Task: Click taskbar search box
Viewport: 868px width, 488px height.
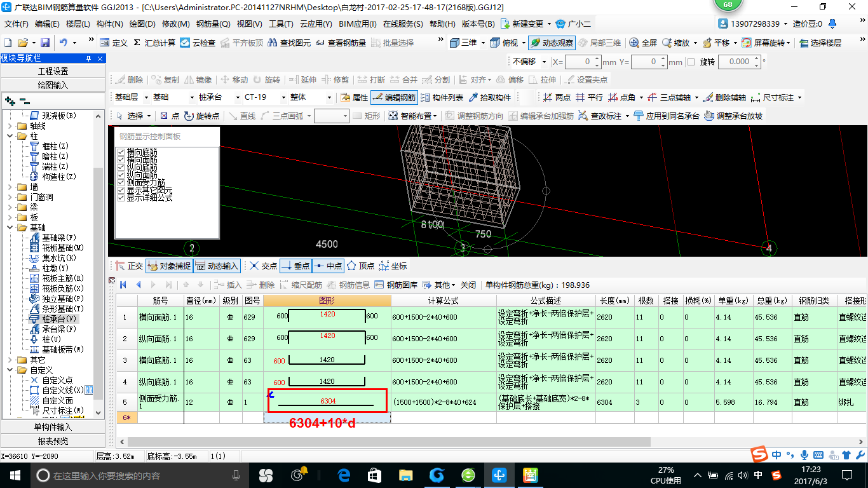Action: click(139, 475)
